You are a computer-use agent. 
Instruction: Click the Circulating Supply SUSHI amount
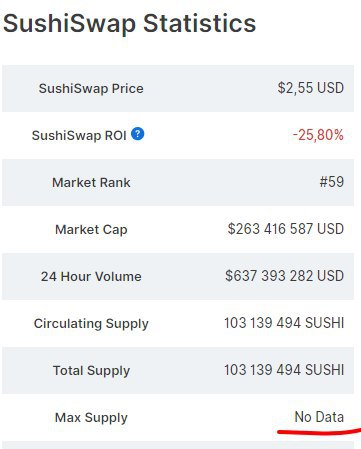[284, 323]
